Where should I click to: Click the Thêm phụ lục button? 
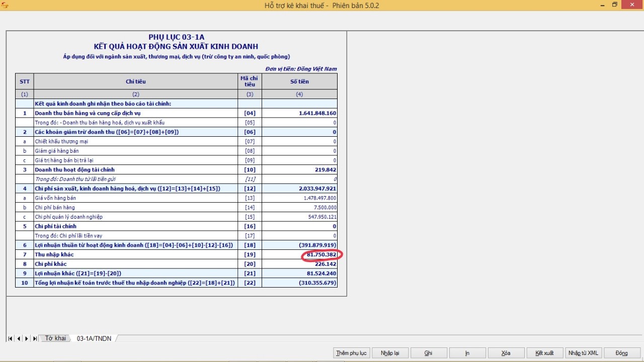352,353
